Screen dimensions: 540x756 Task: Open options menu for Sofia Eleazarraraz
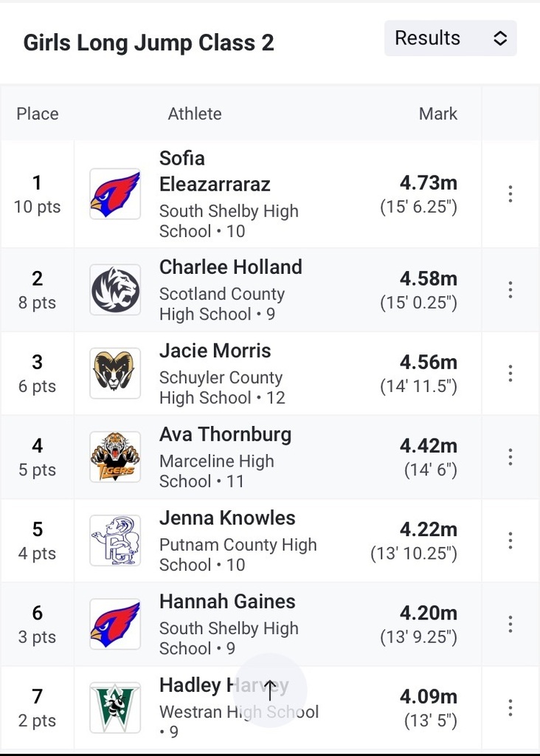click(x=510, y=194)
